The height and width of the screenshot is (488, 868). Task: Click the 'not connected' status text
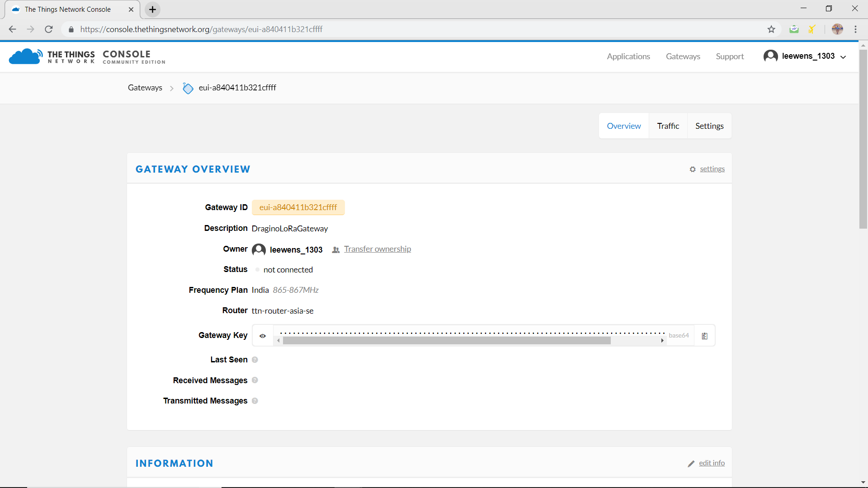288,270
